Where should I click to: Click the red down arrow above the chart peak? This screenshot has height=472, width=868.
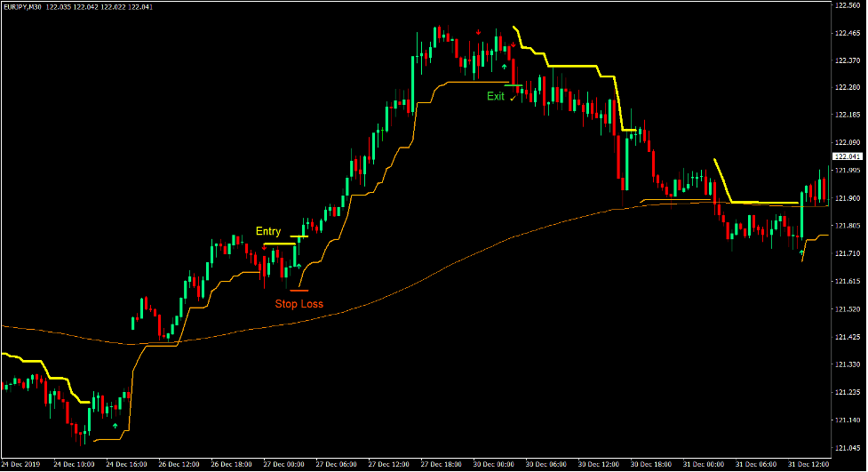(x=479, y=33)
